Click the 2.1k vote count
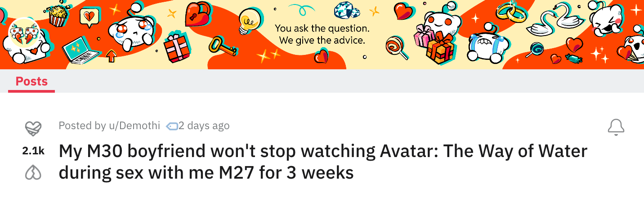The height and width of the screenshot is (198, 644). 33,152
